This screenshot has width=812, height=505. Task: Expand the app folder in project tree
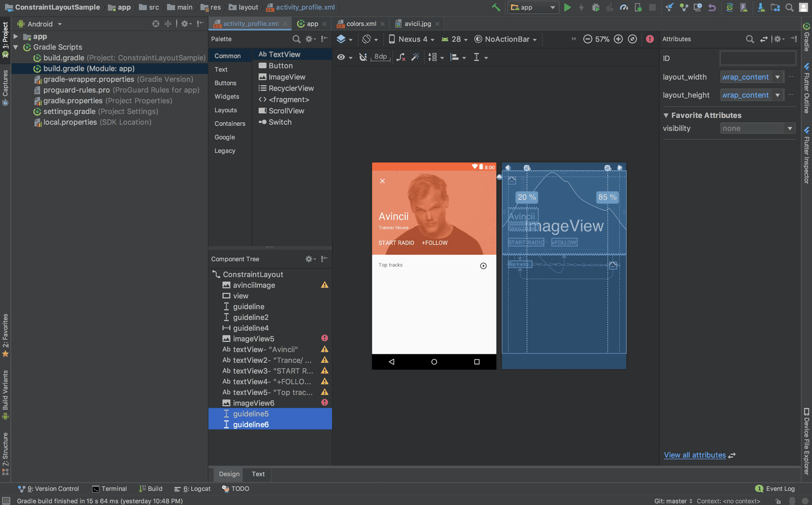pyautogui.click(x=16, y=37)
